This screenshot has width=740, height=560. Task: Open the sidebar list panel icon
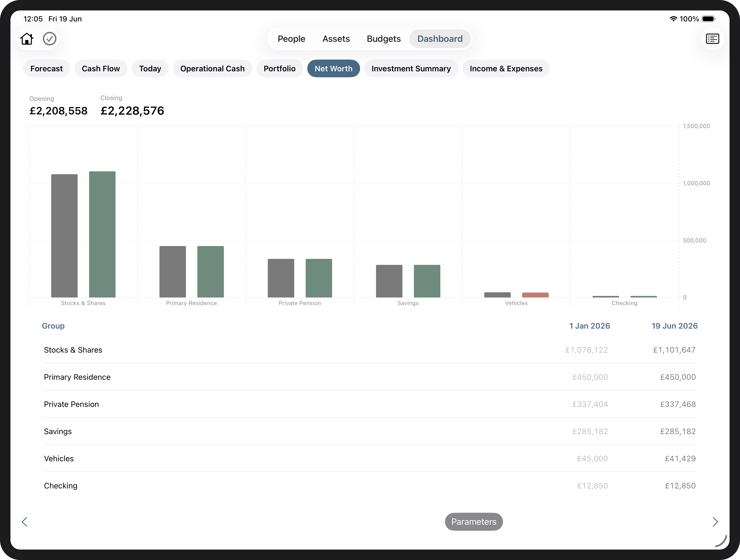(x=712, y=39)
